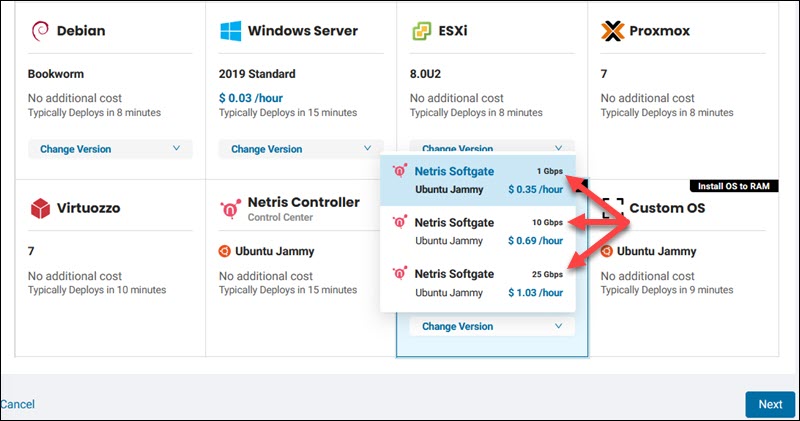Click the 25 Gbps speed label
800x421 pixels.
pos(547,275)
